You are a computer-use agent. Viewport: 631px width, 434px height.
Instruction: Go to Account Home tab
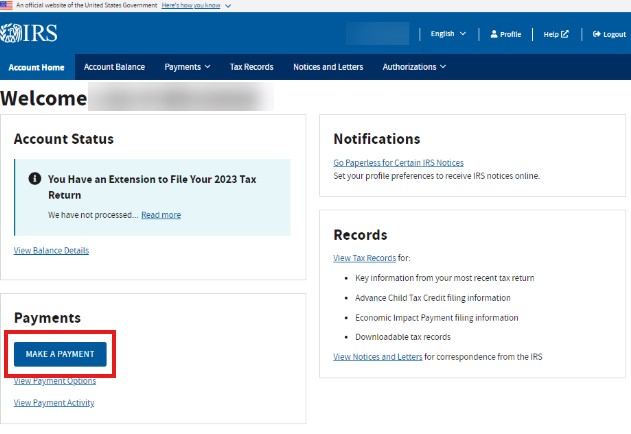tap(37, 67)
